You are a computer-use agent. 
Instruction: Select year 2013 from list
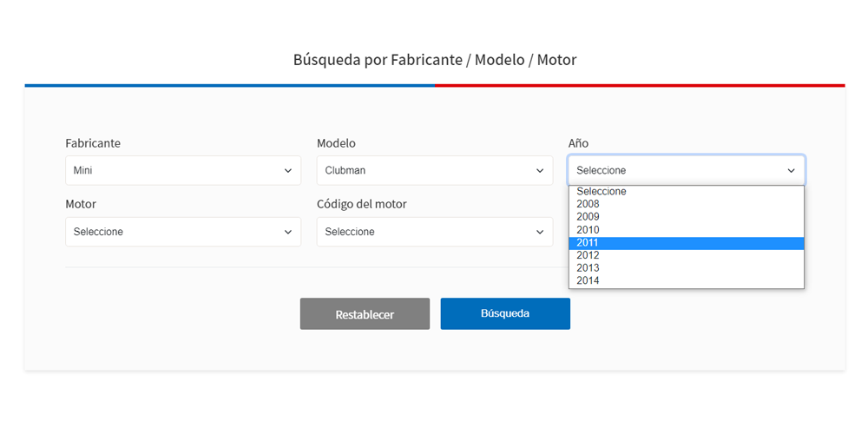click(687, 268)
